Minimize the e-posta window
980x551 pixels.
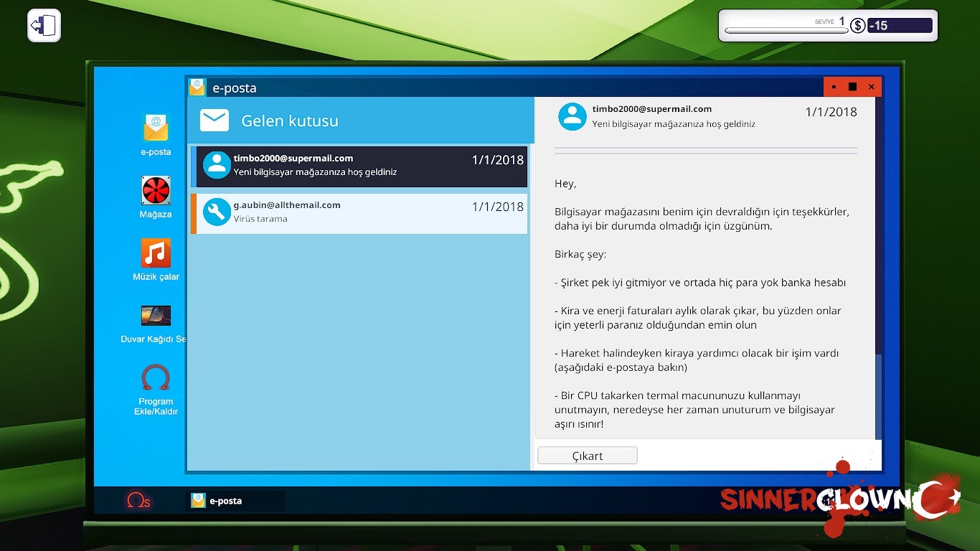(834, 87)
